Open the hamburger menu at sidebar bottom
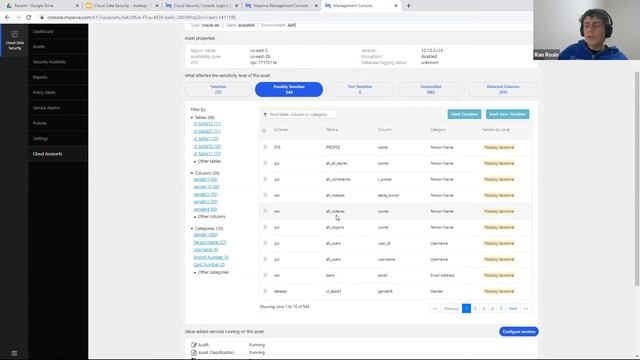The width and height of the screenshot is (640, 360). 14,353
